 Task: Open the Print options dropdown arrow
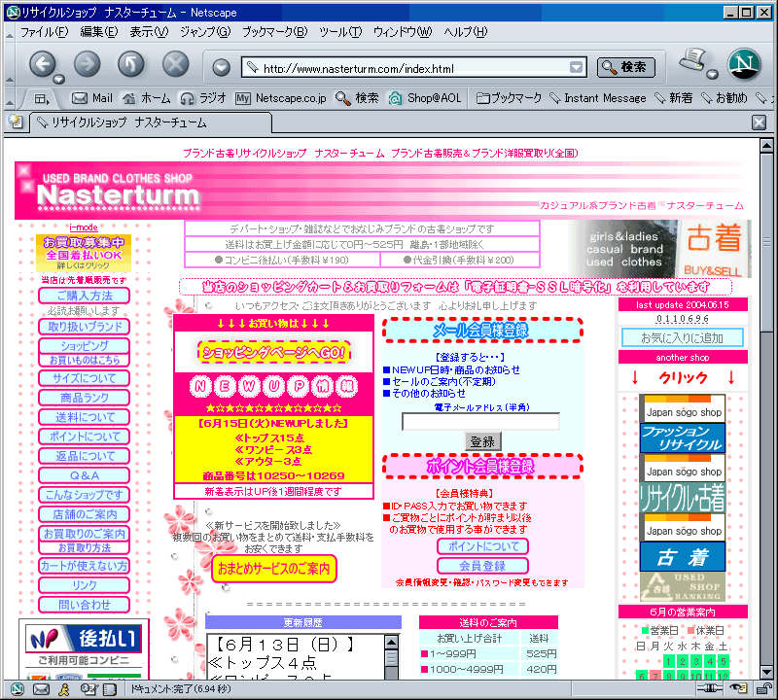click(x=713, y=75)
